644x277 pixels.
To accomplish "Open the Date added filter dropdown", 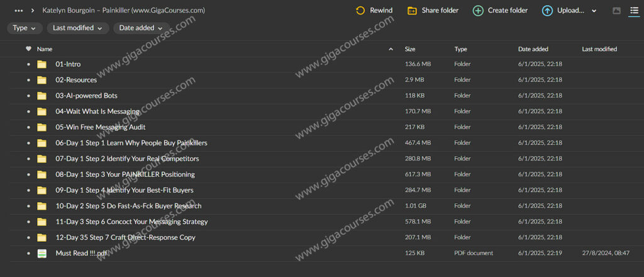I will pos(142,28).
